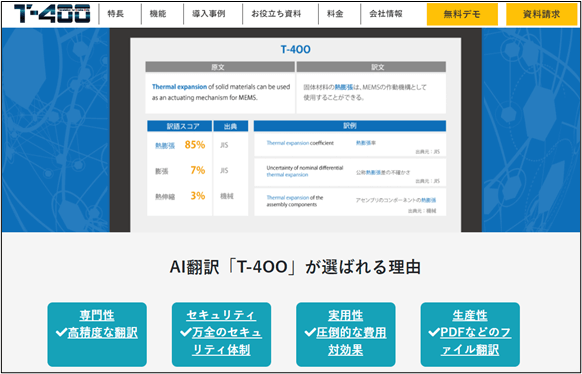Click the 資料請求 yellow button
The image size is (582, 374).
542,14
